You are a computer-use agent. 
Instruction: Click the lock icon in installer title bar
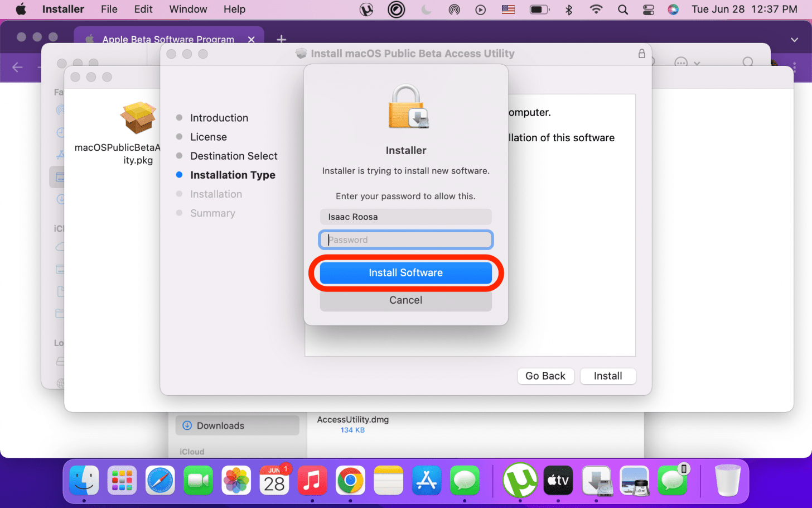click(641, 54)
